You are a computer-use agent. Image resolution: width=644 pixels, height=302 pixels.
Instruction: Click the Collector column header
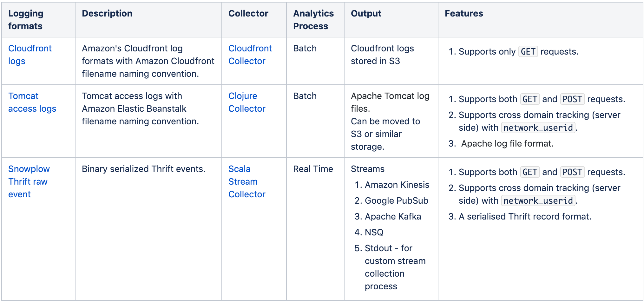(248, 13)
